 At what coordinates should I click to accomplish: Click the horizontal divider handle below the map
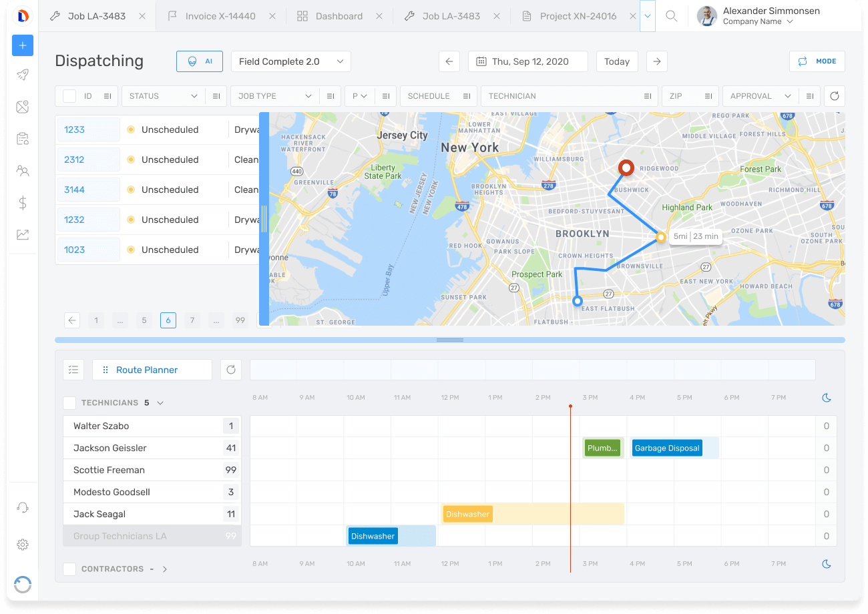point(449,340)
